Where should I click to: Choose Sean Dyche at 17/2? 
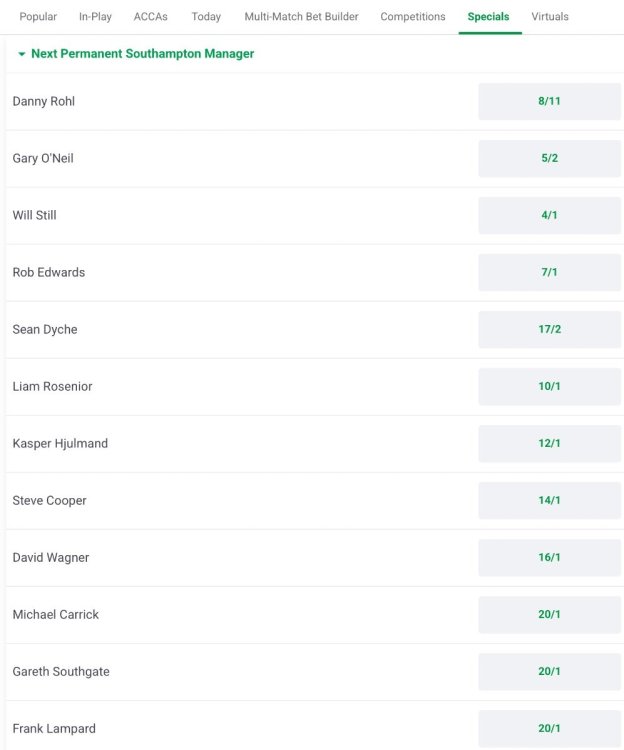pos(549,330)
